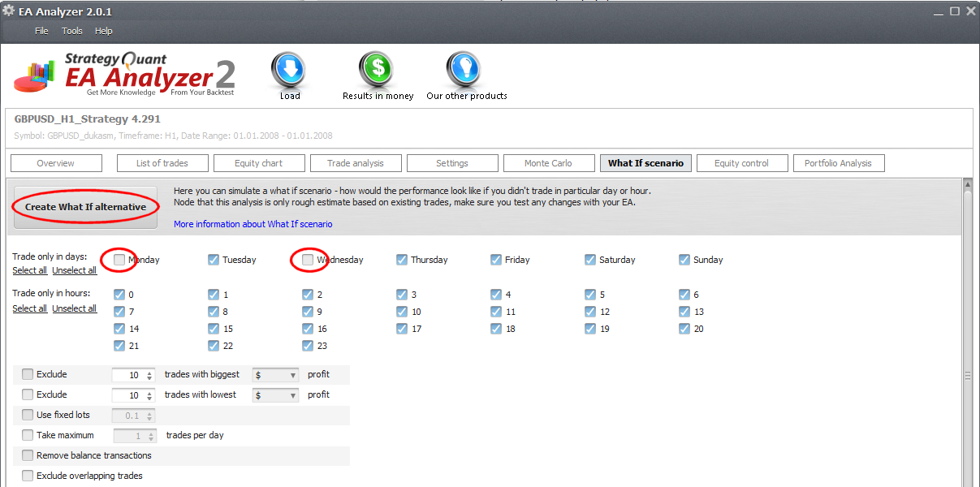980x487 pixels.
Task: Click Select all for trading hours
Action: click(29, 308)
